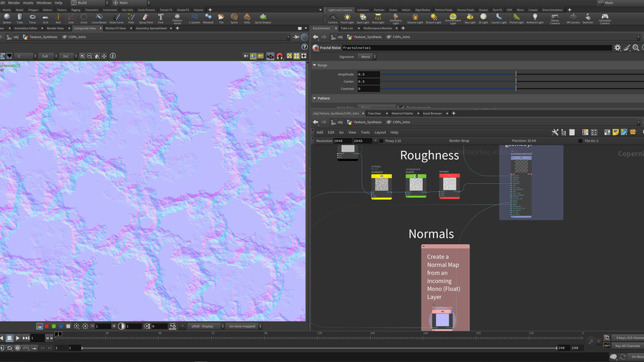Add a VR Camera from the shelf
Viewport: 644px width, 362px height.
[573, 19]
